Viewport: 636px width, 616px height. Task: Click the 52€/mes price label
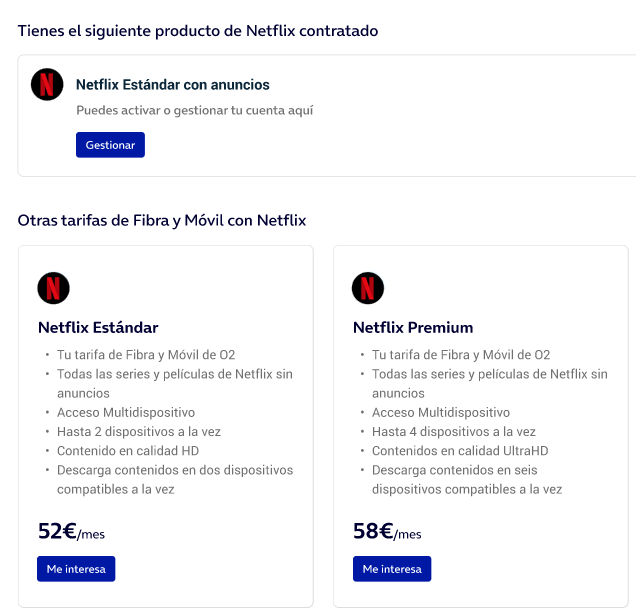click(x=71, y=531)
